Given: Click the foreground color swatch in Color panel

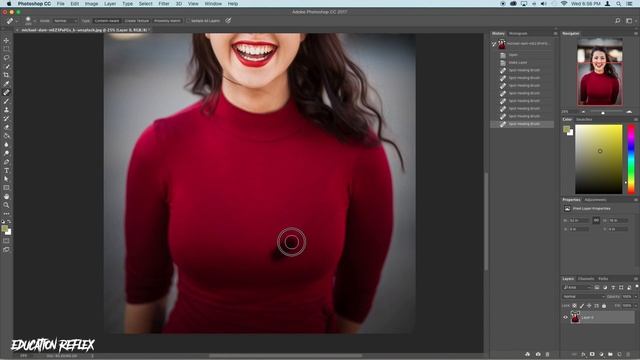Looking at the screenshot, I should 566,129.
